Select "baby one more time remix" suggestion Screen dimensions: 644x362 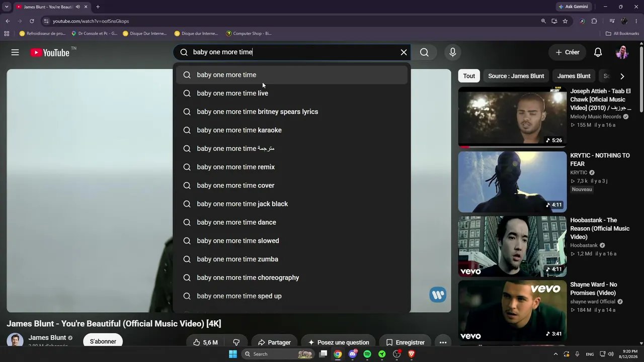(x=292, y=167)
